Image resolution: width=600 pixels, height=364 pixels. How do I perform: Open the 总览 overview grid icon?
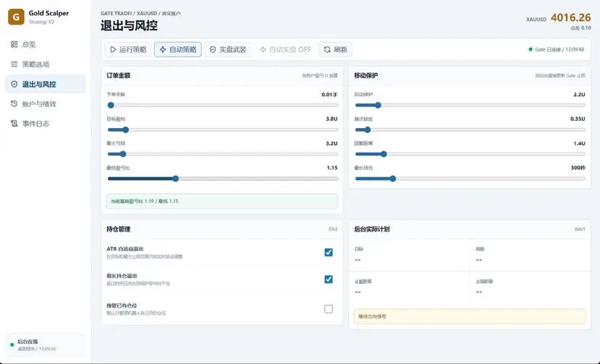[14, 44]
